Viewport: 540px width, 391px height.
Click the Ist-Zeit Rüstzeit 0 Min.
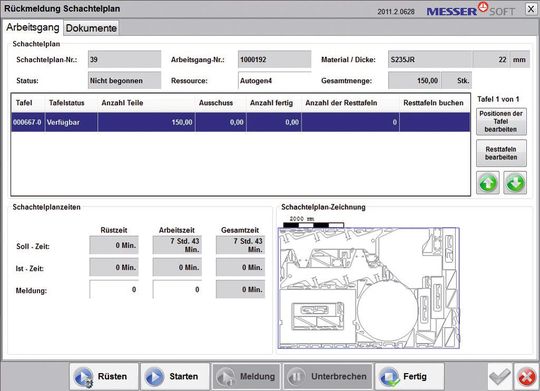click(x=114, y=267)
